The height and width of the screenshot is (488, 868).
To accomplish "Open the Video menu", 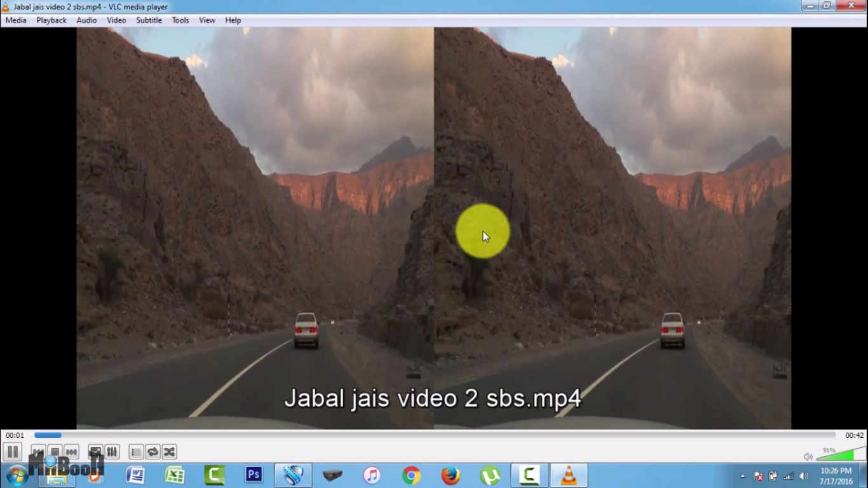I will click(116, 20).
